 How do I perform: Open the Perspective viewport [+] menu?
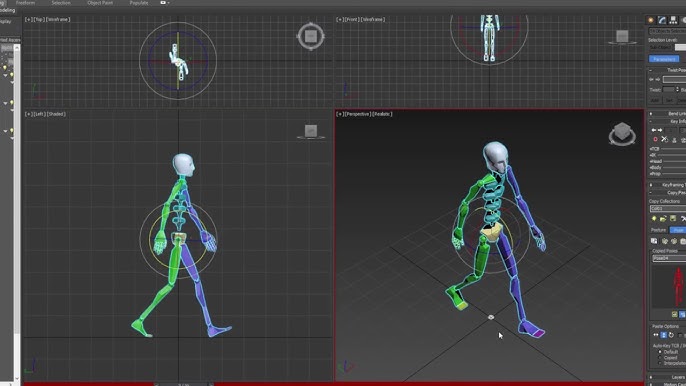click(x=340, y=114)
